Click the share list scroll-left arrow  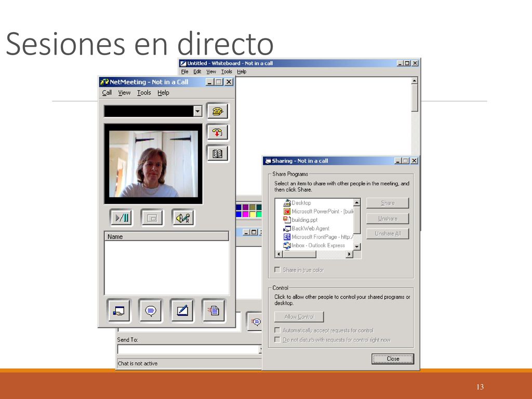[279, 254]
